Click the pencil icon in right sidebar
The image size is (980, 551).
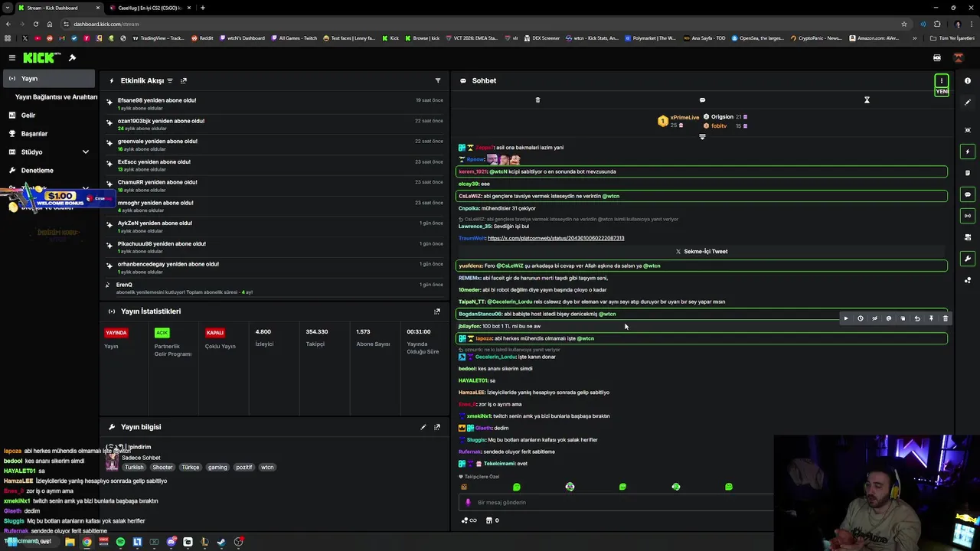968,103
